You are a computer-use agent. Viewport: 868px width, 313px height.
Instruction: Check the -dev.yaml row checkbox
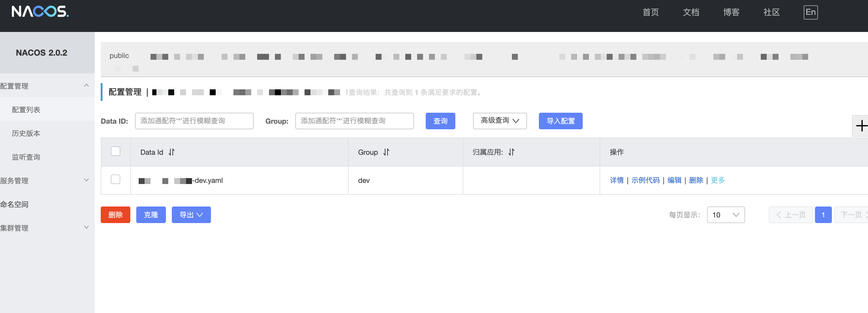[116, 179]
